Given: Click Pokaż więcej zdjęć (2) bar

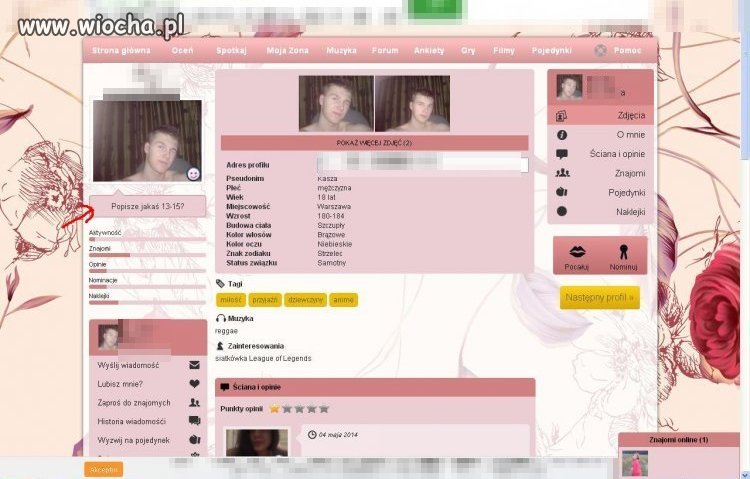Looking at the screenshot, I should click(375, 143).
